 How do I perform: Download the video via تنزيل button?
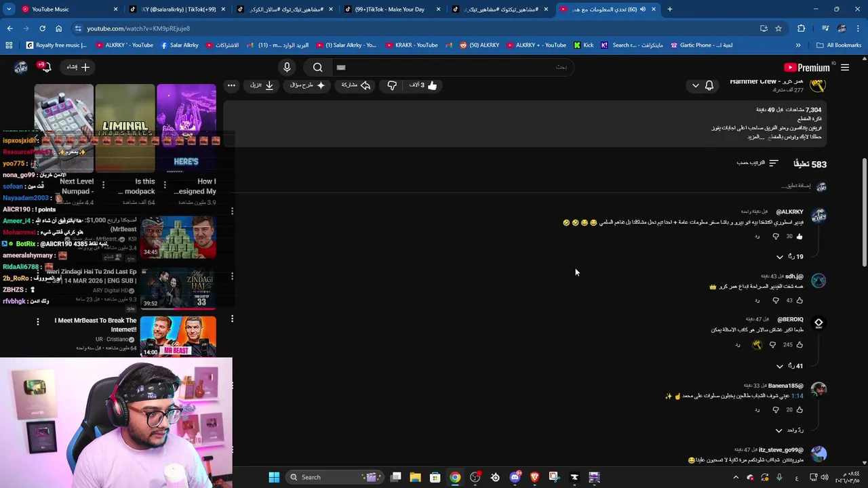262,85
